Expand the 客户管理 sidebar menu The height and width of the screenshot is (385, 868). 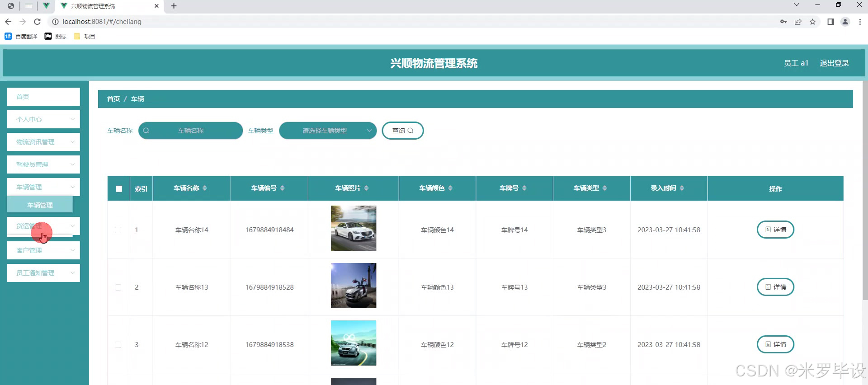point(43,250)
